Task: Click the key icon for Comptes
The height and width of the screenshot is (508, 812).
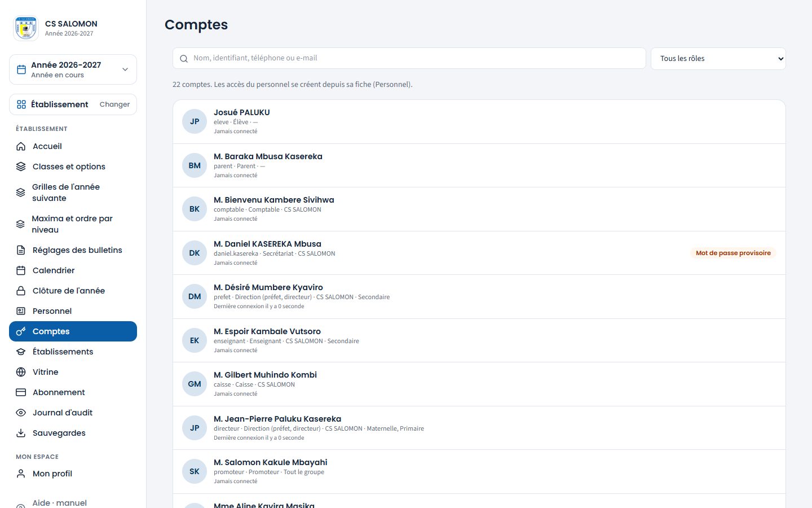Action: 21,331
